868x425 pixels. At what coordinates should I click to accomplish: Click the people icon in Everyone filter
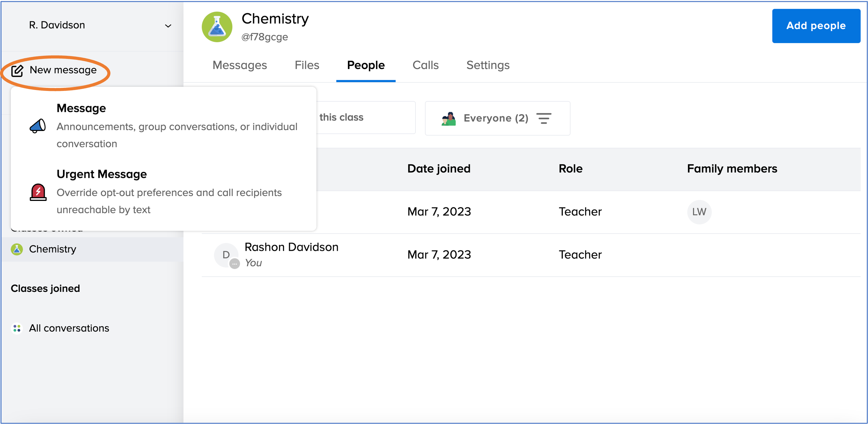tap(449, 118)
